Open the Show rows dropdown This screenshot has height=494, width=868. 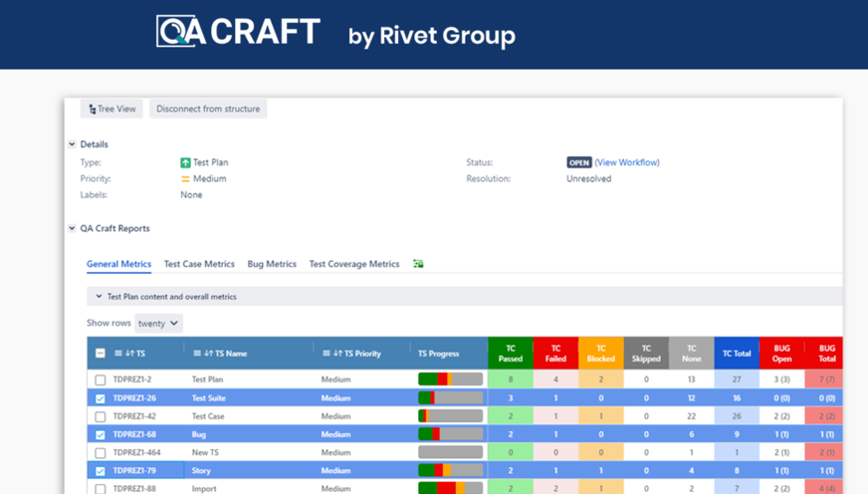(x=158, y=324)
